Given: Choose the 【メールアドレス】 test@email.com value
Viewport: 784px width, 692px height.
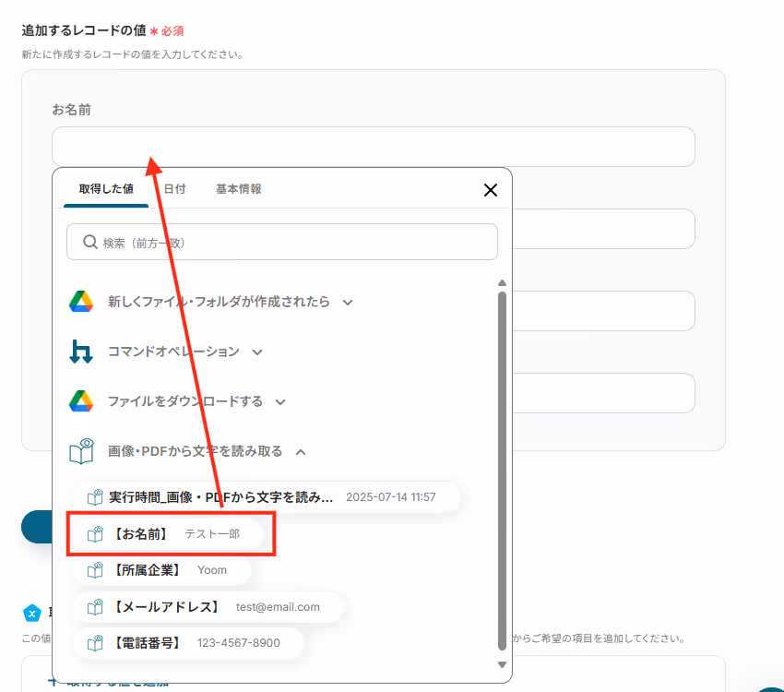Looking at the screenshot, I should pos(209,607).
